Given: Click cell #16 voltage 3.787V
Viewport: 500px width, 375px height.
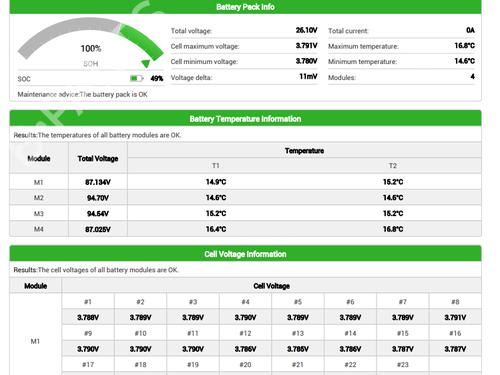Looking at the screenshot, I should click(455, 349).
